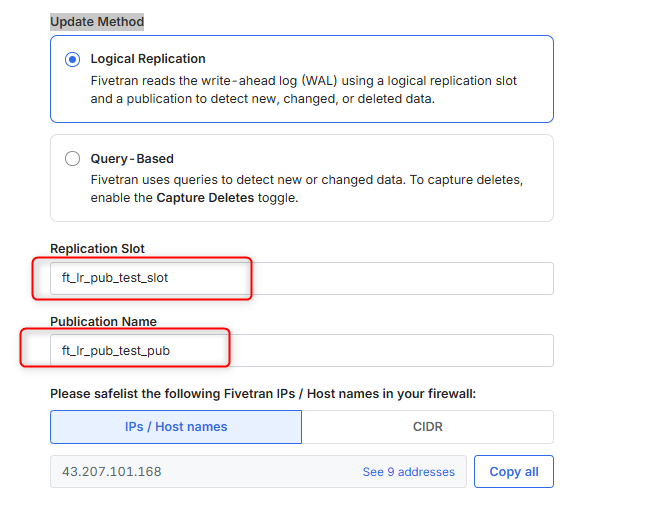Click the 43.207.101.168 IP address text
661x529 pixels.
point(112,472)
